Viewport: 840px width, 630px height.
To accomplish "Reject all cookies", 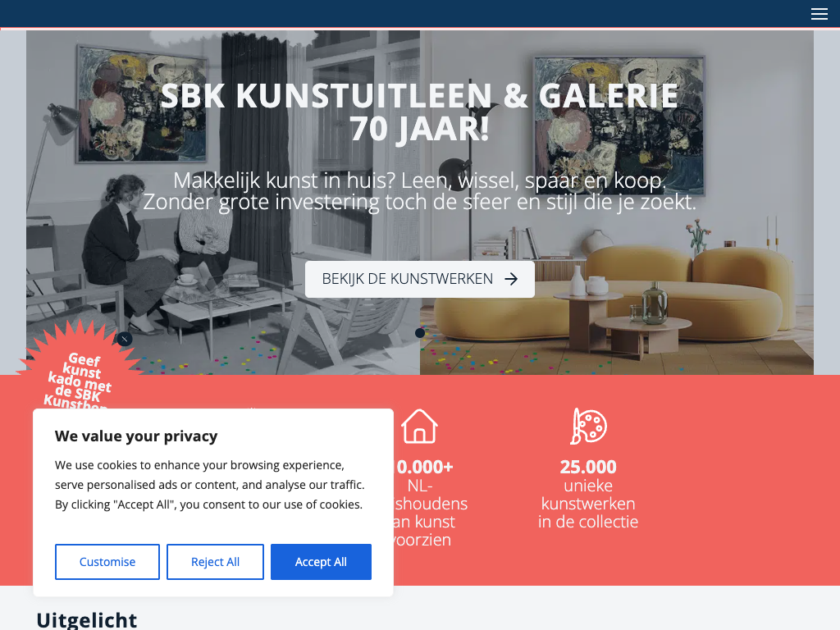I will pyautogui.click(x=216, y=562).
